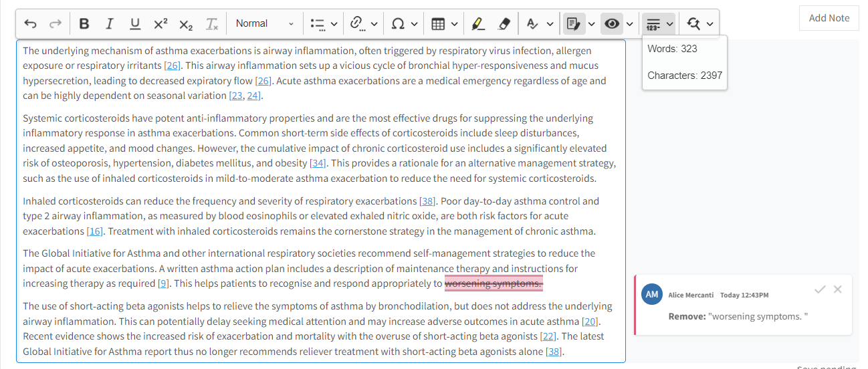This screenshot has width=868, height=369.
Task: Click the insert table icon
Action: [x=438, y=24]
